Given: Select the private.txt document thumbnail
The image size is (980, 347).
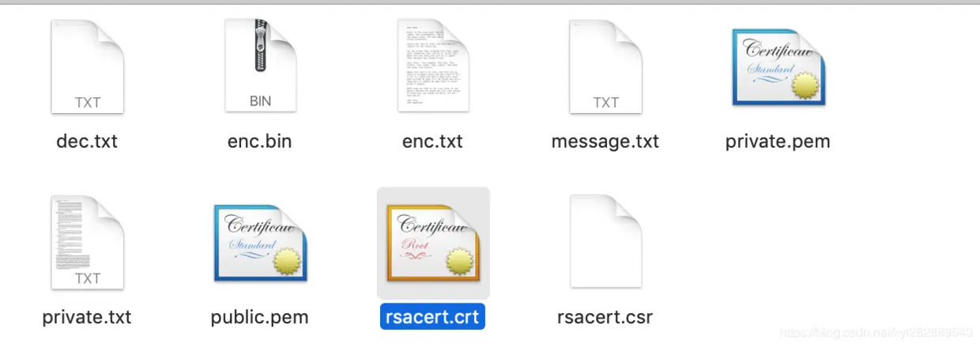Looking at the screenshot, I should (87, 243).
